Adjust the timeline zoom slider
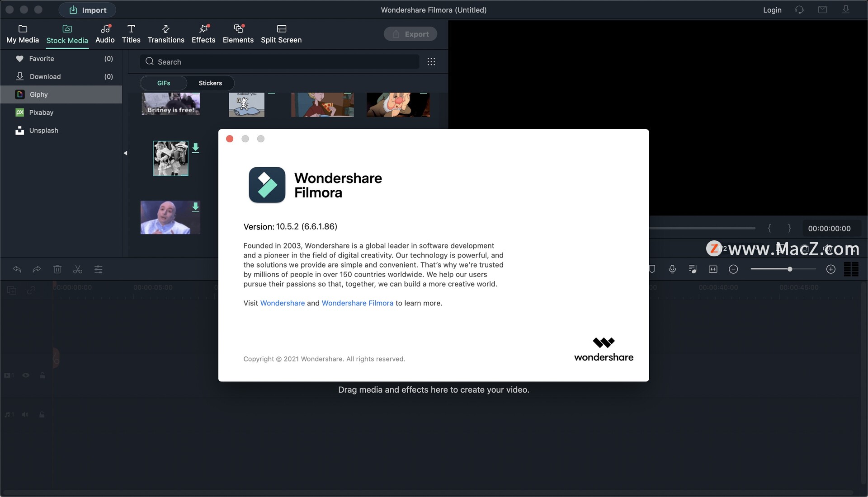This screenshot has height=497, width=868. coord(783,269)
